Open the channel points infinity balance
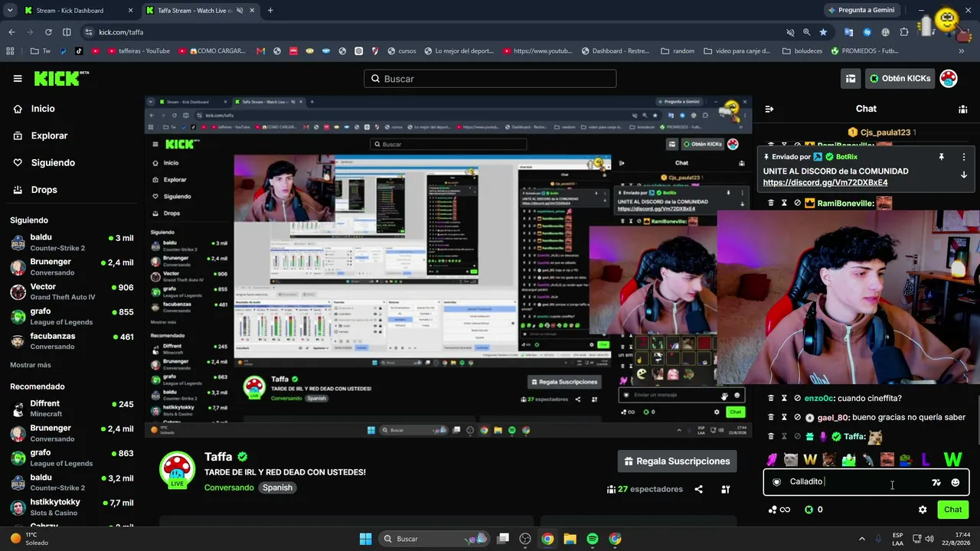Viewport: 980px width, 551px height. (x=779, y=510)
